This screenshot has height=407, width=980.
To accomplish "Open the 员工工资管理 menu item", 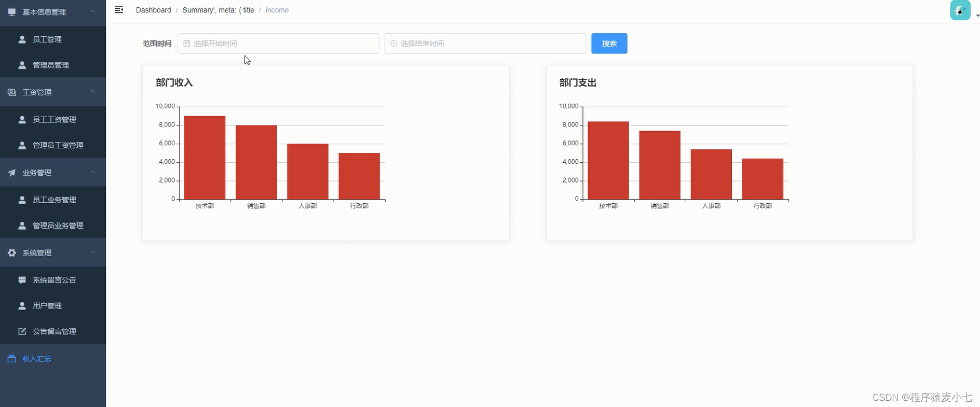I will click(53, 119).
